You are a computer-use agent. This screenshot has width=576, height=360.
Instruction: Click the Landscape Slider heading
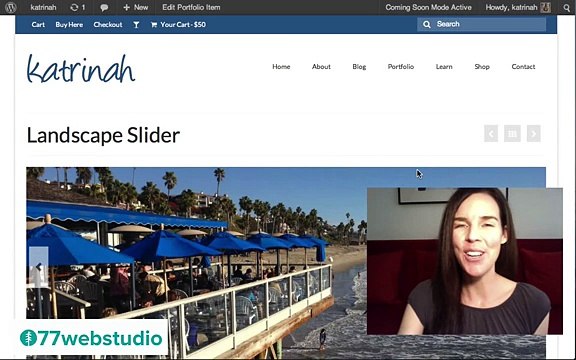click(x=103, y=135)
